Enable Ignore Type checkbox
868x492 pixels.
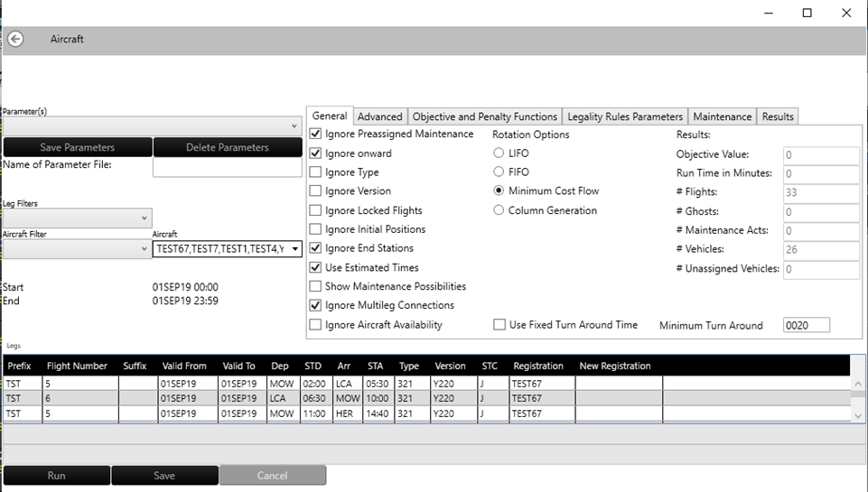pyautogui.click(x=315, y=172)
